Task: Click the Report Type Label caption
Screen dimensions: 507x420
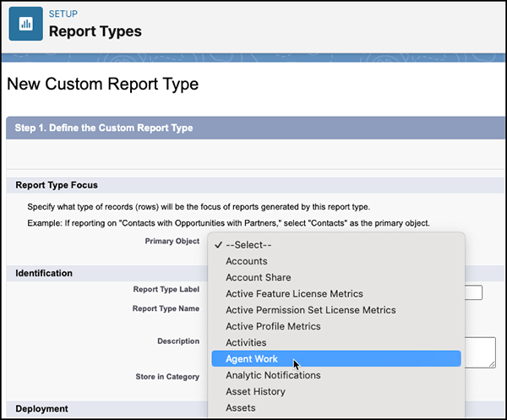Action: point(166,289)
